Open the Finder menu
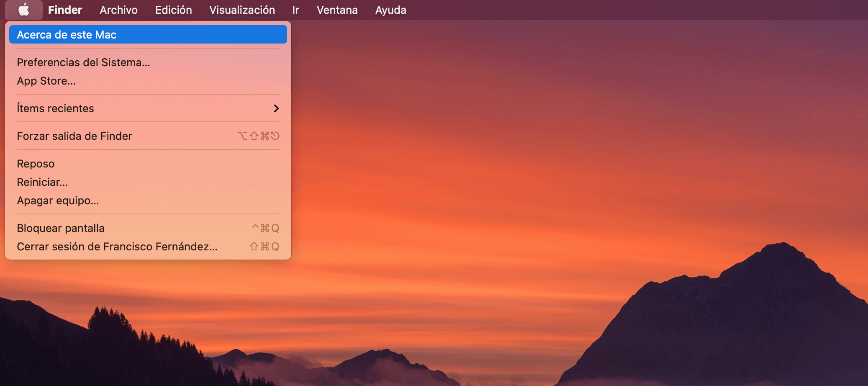868x386 pixels. coord(65,10)
